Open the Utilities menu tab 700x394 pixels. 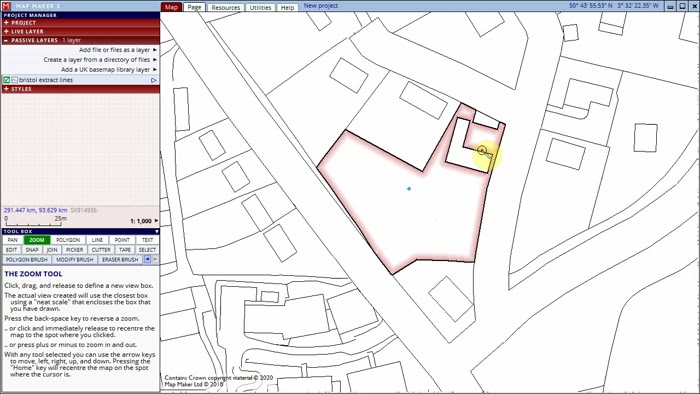(260, 8)
